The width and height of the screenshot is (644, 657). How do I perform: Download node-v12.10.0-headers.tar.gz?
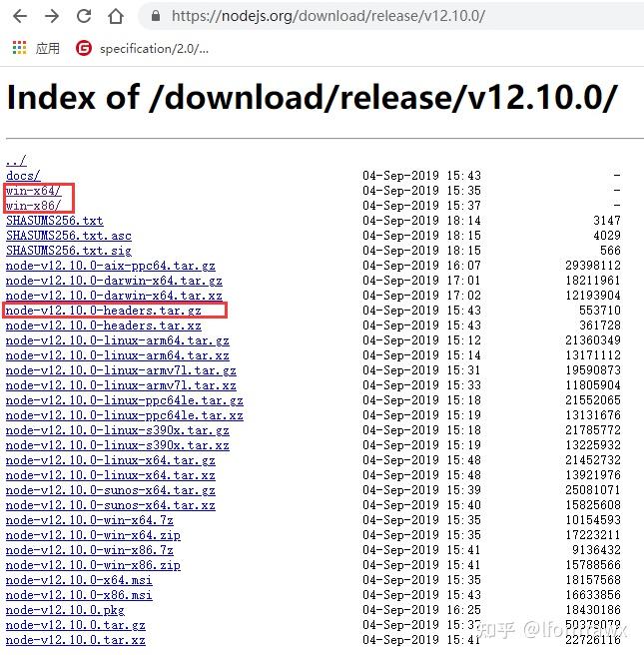click(x=104, y=311)
